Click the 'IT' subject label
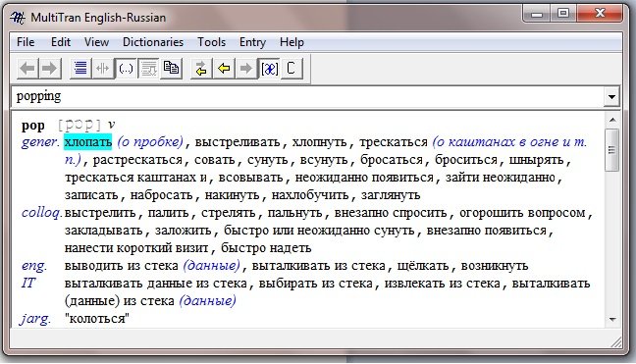The width and height of the screenshot is (636, 364). click(28, 283)
